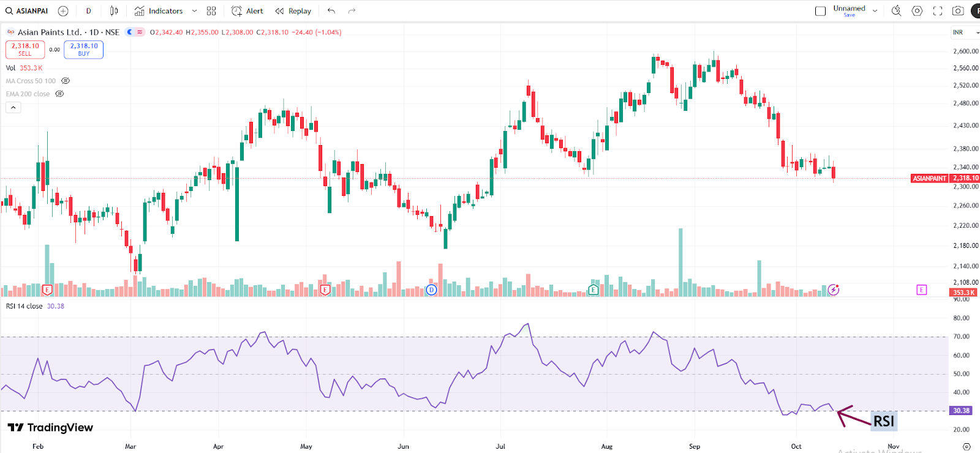
Task: Tick the layout checkbox beside Unnamed
Action: 820,11
